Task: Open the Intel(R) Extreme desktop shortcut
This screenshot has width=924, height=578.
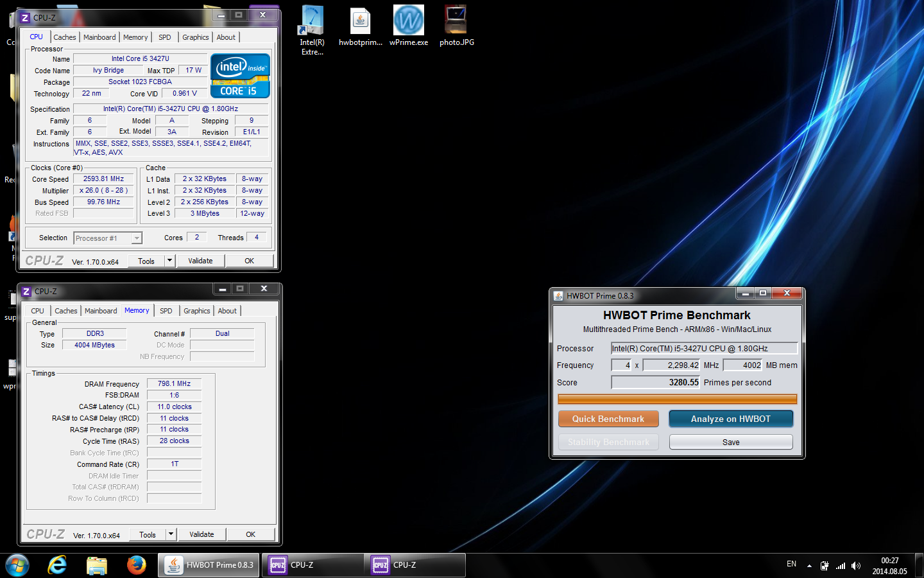Action: click(312, 30)
